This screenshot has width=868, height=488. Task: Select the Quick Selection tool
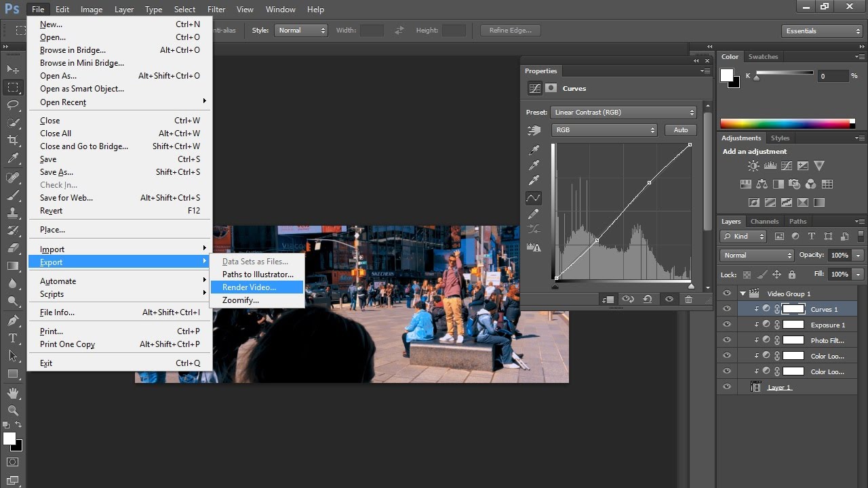pyautogui.click(x=13, y=123)
